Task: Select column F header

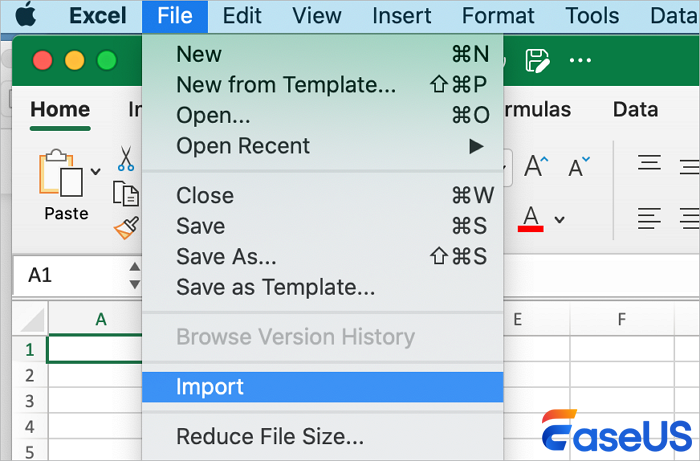Action: pos(622,319)
